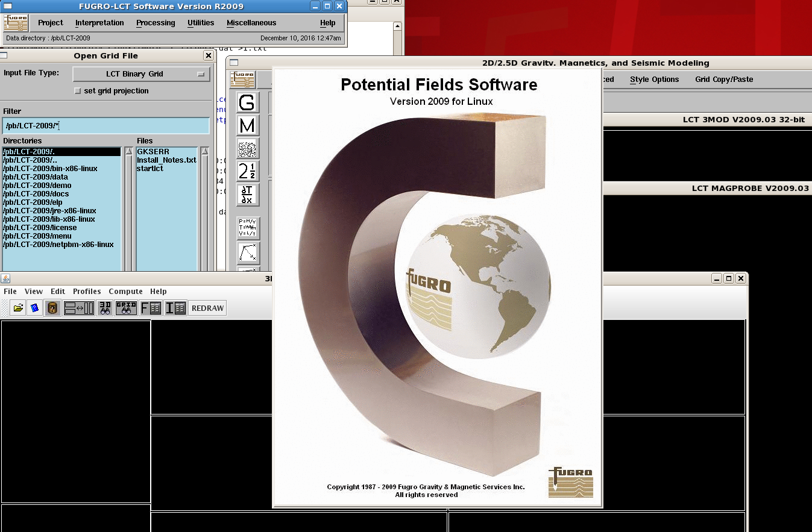The width and height of the screenshot is (812, 532).
Task: Select the G gravity icon in modeling window
Action: tap(248, 102)
